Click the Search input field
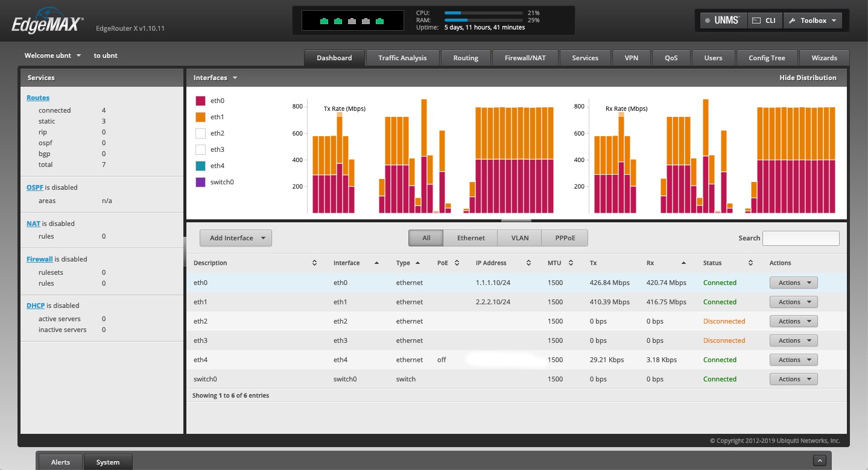The height and width of the screenshot is (470, 868). (800, 238)
